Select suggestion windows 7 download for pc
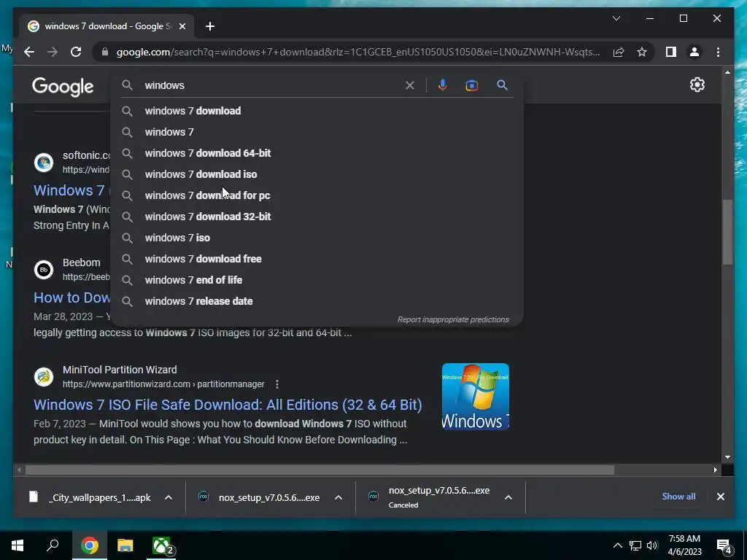The image size is (747, 560). pyautogui.click(x=317, y=195)
